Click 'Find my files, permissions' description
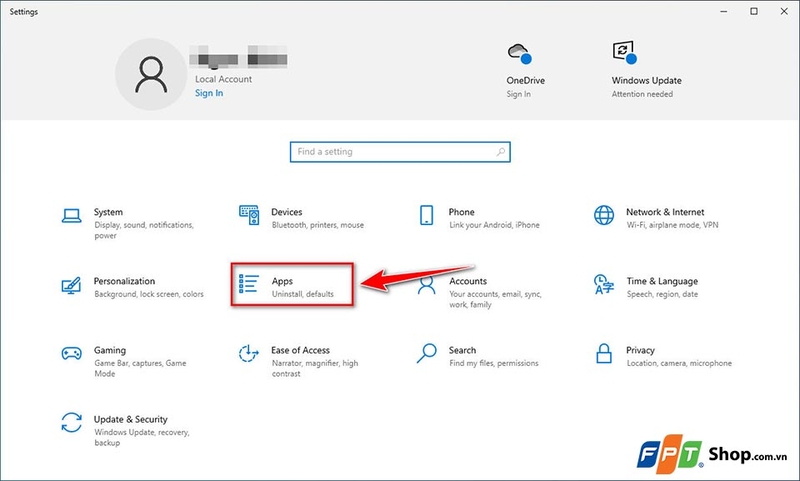The height and width of the screenshot is (481, 800). click(494, 363)
